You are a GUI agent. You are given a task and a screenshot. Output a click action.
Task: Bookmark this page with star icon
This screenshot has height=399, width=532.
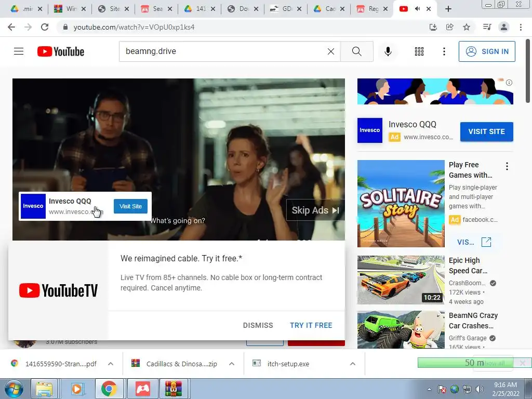467,27
